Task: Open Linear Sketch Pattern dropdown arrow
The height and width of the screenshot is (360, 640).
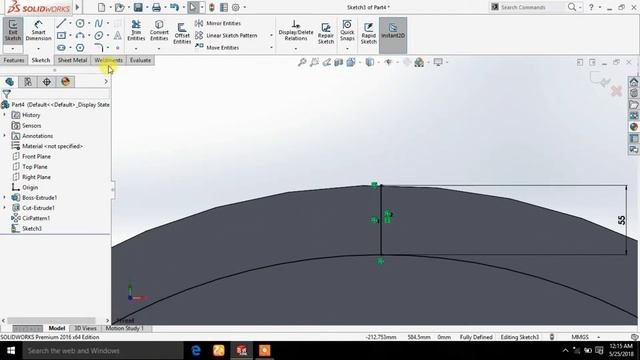Action: 271,36
